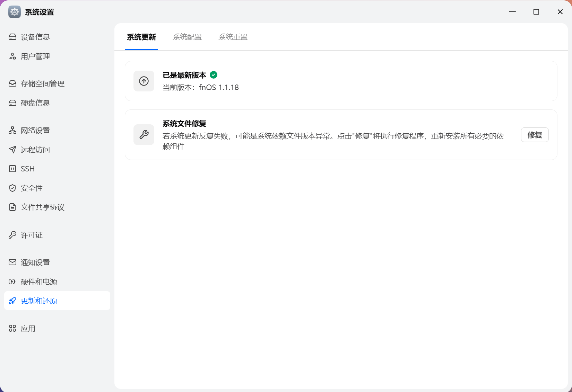
Task: Click the update arrow-up circle icon
Action: (x=144, y=81)
